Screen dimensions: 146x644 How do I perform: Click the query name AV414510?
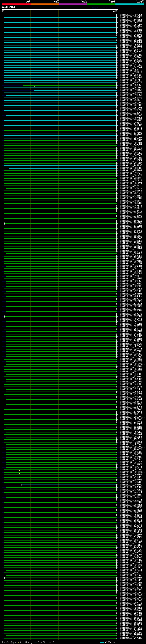click(8, 8)
